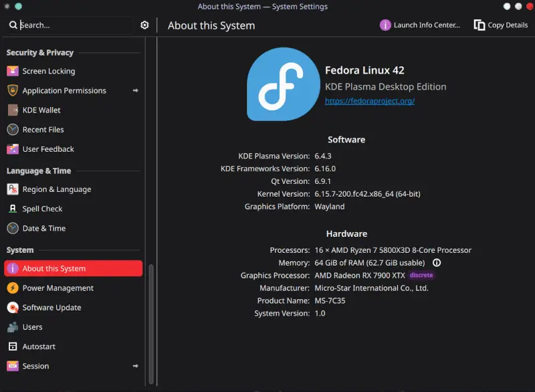The width and height of the screenshot is (535, 392).
Task: Click the Wayland graphics platform value
Action: [330, 207]
